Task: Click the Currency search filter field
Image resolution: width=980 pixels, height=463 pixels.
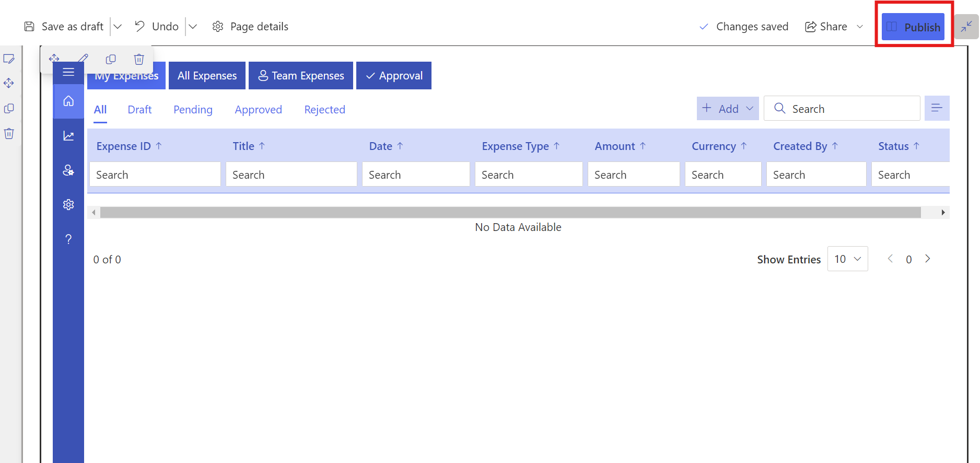Action: coord(723,175)
